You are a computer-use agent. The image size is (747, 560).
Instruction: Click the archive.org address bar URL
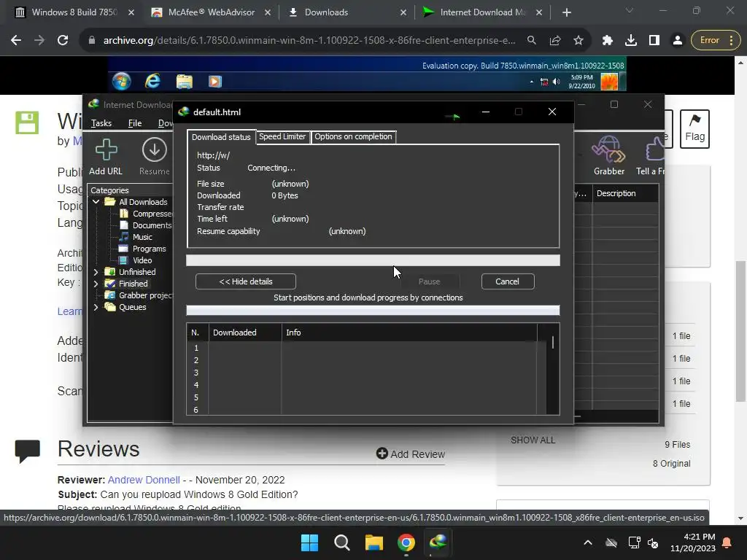click(309, 41)
